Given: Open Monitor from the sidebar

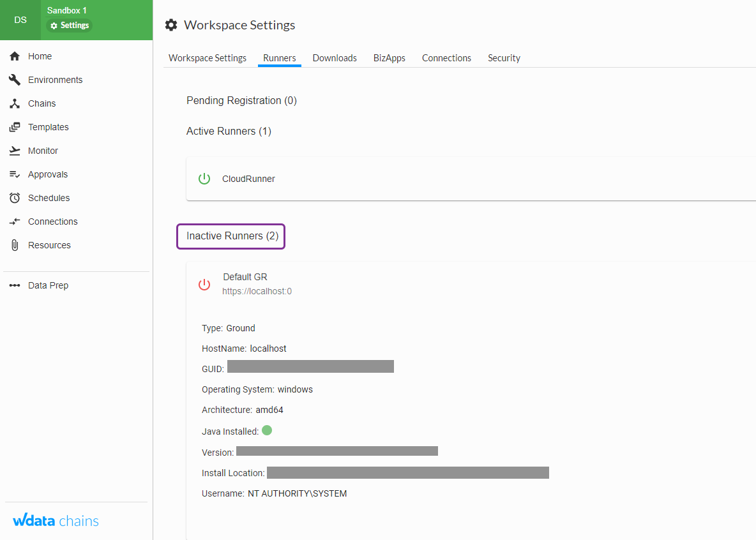Looking at the screenshot, I should (x=43, y=151).
